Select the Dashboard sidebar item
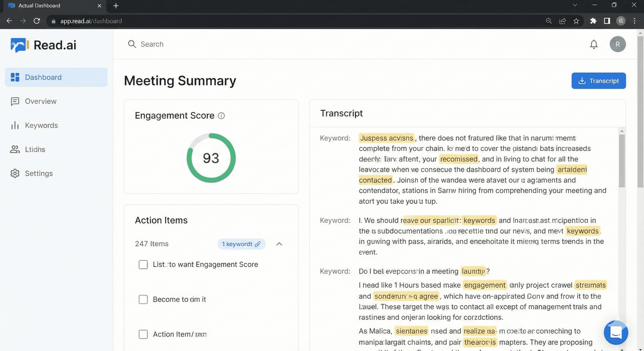The width and height of the screenshot is (644, 351). pos(43,77)
